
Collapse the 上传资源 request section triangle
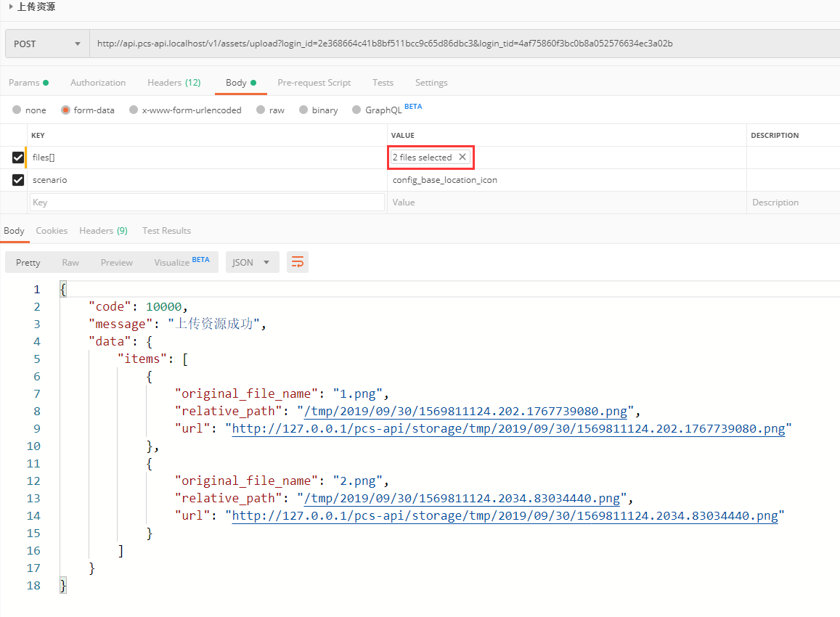click(x=11, y=7)
